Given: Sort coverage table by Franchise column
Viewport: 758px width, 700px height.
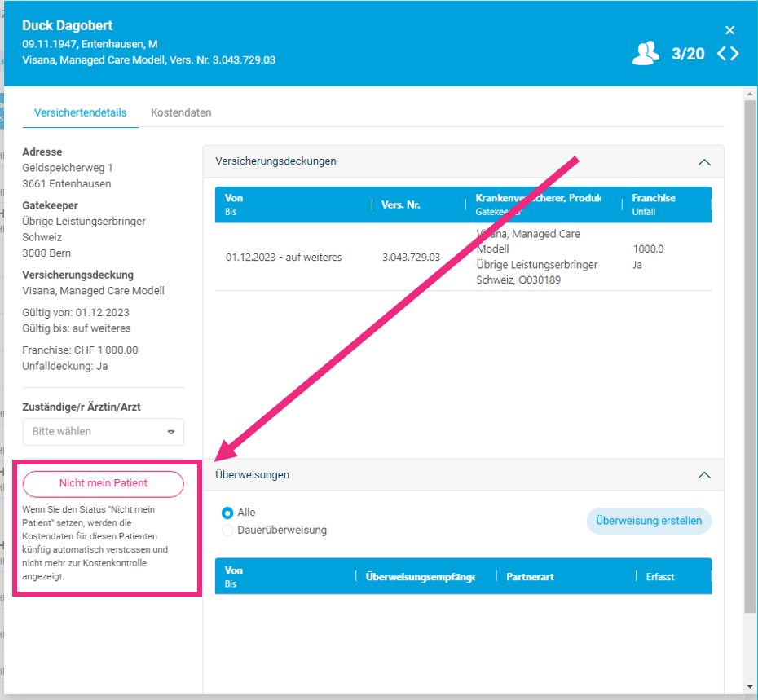Looking at the screenshot, I should [x=654, y=198].
